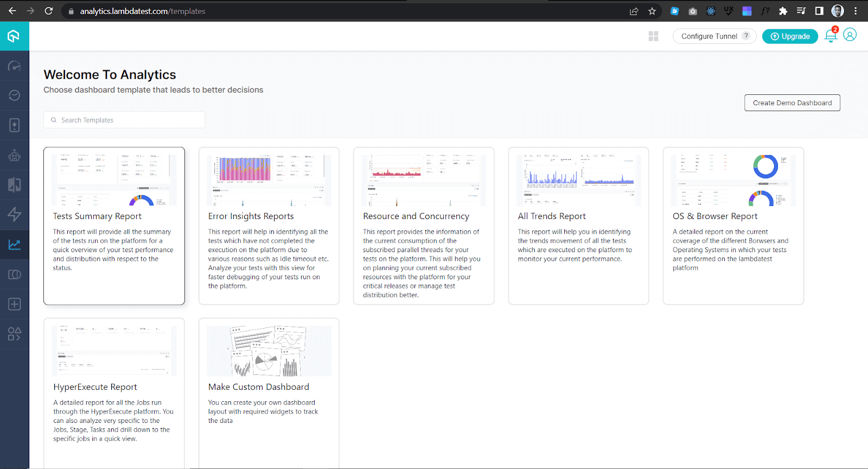Open the browser extensions puzzle icon
The width and height of the screenshot is (868, 469).
click(x=783, y=11)
